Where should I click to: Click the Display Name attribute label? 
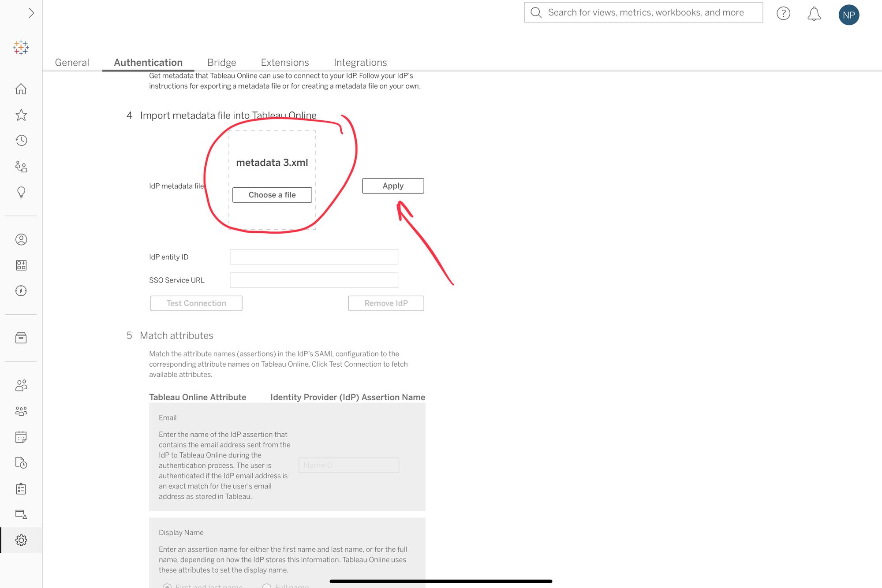(x=181, y=532)
